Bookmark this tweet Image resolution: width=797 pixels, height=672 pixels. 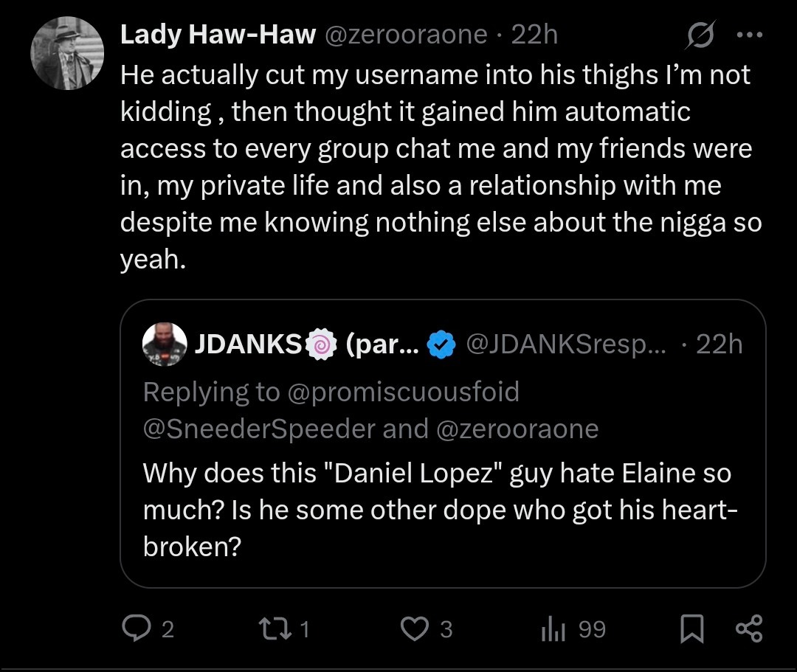pos(691,628)
